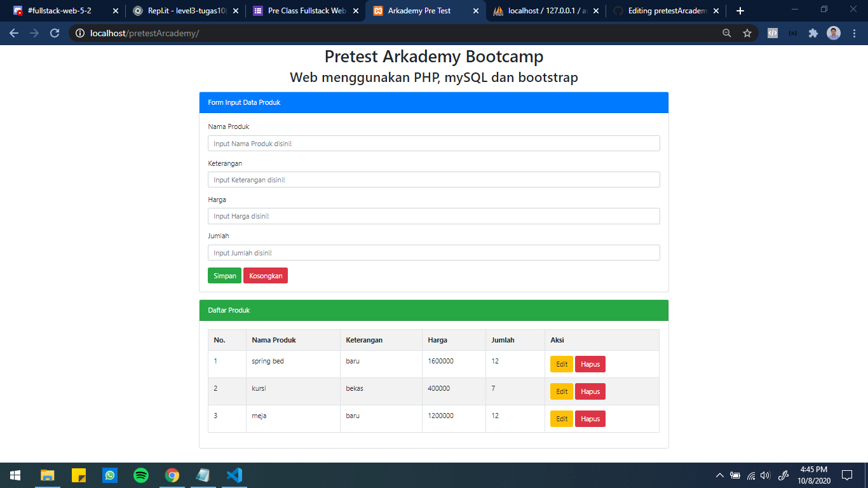868x488 pixels.
Task: Delete the kursi row with Hapus
Action: click(x=590, y=391)
